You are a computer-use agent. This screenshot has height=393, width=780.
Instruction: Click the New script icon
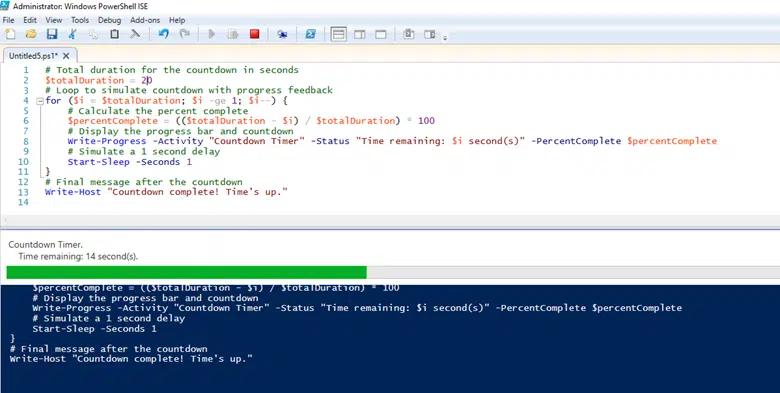point(9,34)
